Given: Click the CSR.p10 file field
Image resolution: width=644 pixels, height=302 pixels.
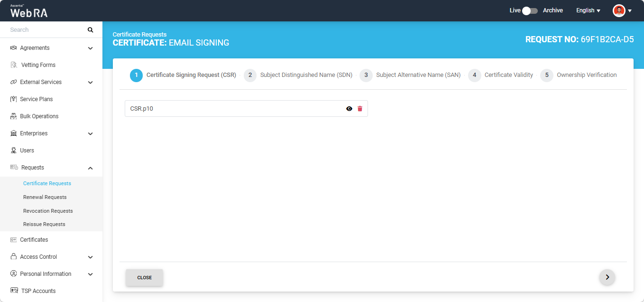Looking at the screenshot, I should 246,108.
